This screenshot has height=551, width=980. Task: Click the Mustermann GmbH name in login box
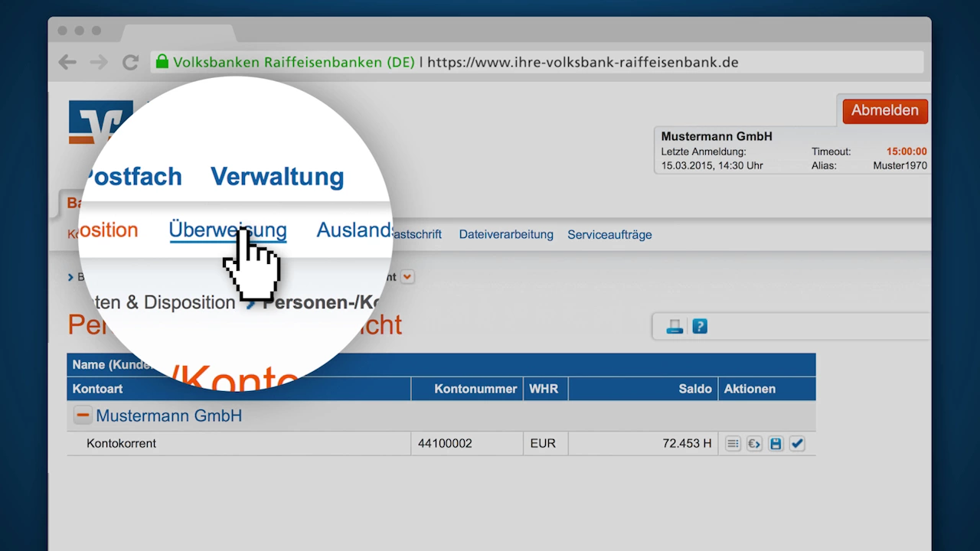click(717, 136)
